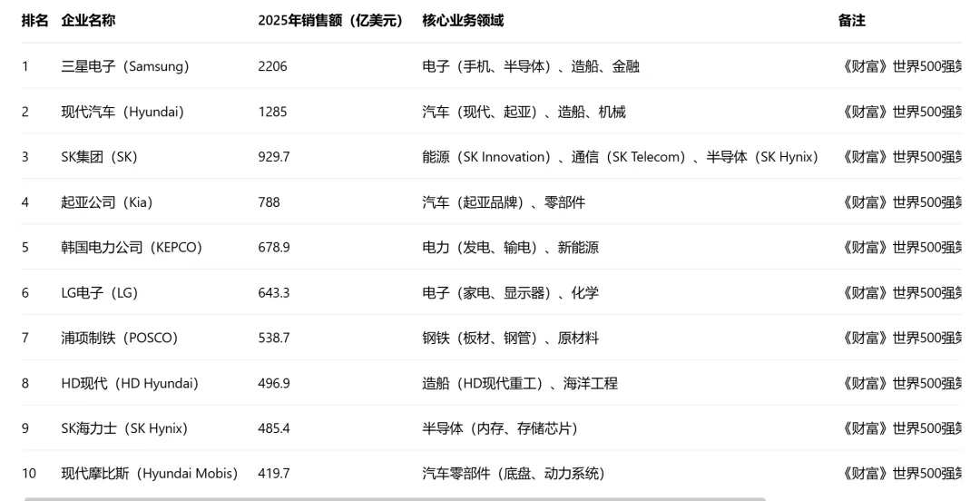
Task: Click 半导体（内存、存储芯片） cell
Action: click(x=500, y=428)
